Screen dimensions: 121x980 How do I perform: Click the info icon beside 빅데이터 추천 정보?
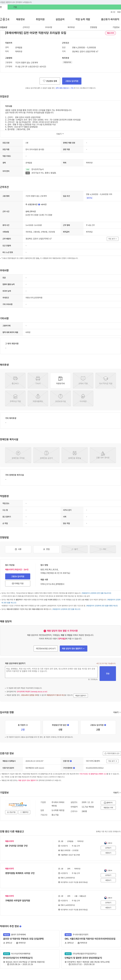click(20, 926)
